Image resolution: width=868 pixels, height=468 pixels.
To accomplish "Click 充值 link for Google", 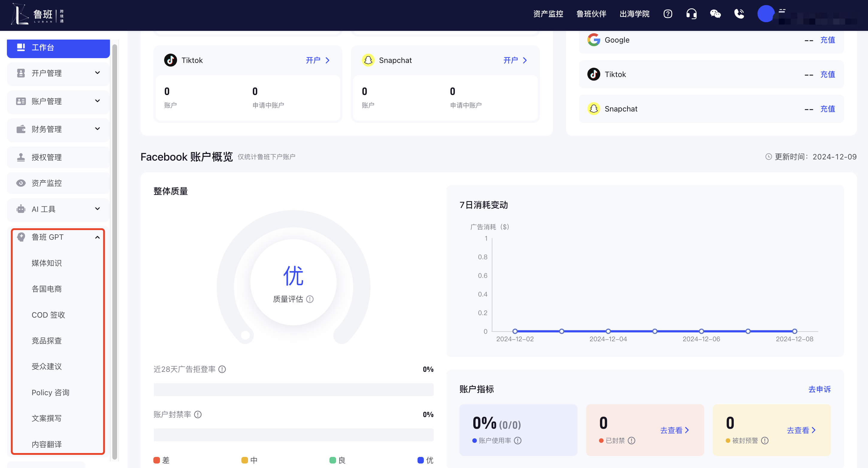I will [x=828, y=40].
